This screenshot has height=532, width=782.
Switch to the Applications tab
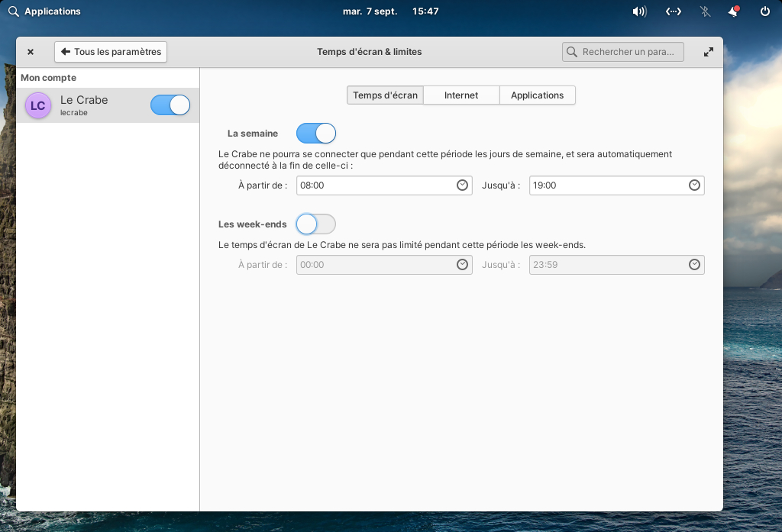tap(537, 95)
